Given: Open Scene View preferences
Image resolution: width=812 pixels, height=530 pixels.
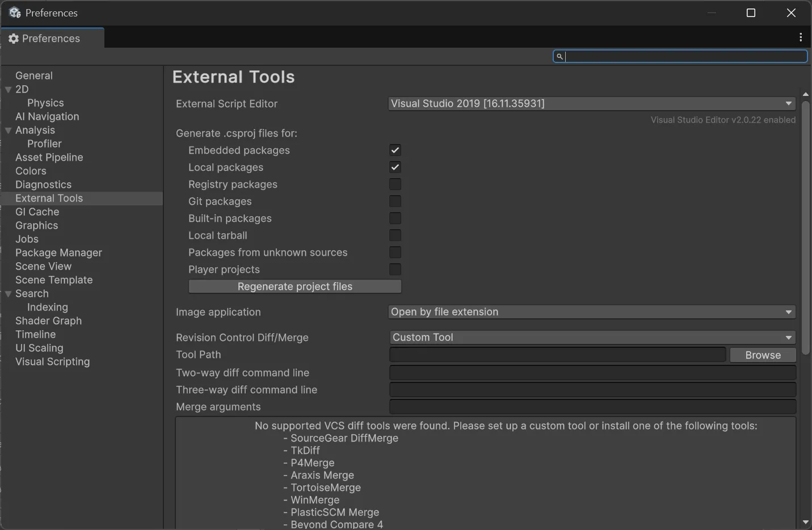Looking at the screenshot, I should click(43, 266).
